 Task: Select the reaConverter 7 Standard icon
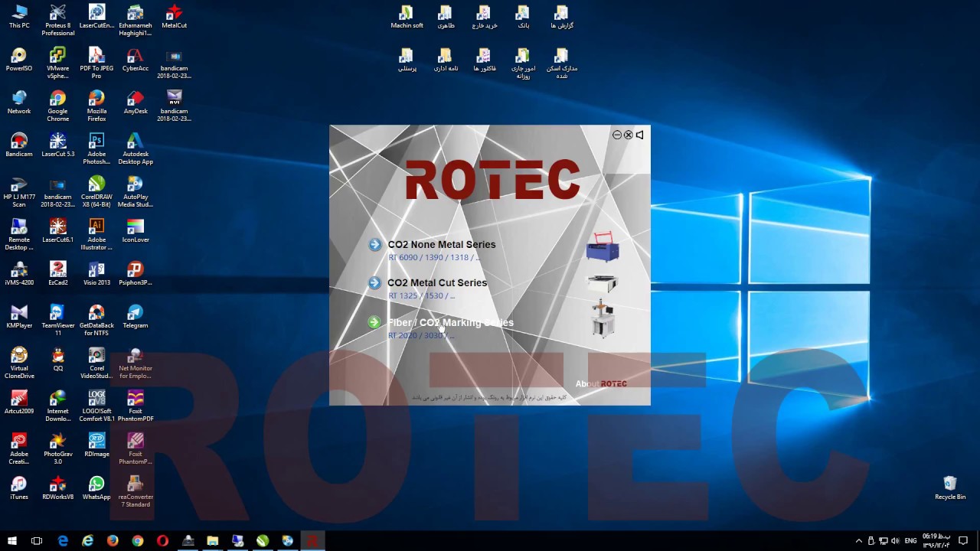tap(136, 493)
